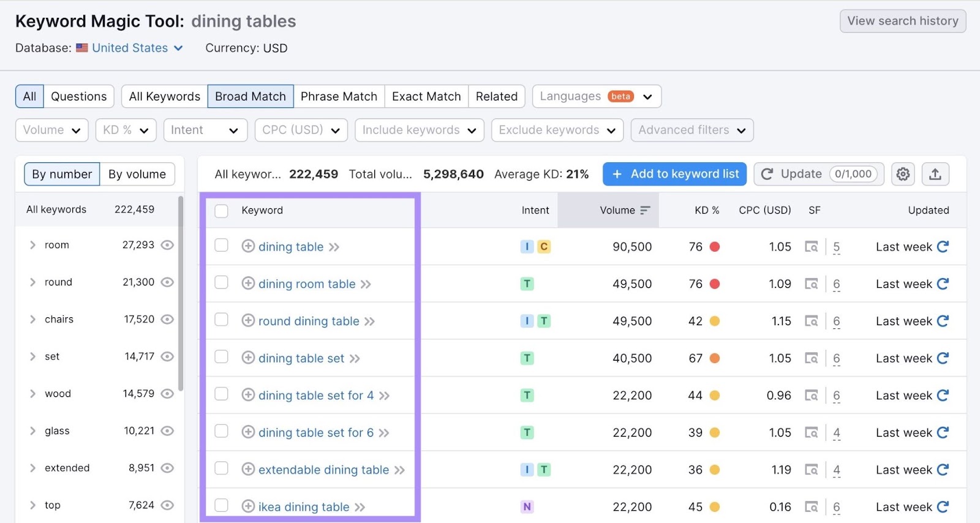Open Exclude keywords dropdown

point(557,130)
